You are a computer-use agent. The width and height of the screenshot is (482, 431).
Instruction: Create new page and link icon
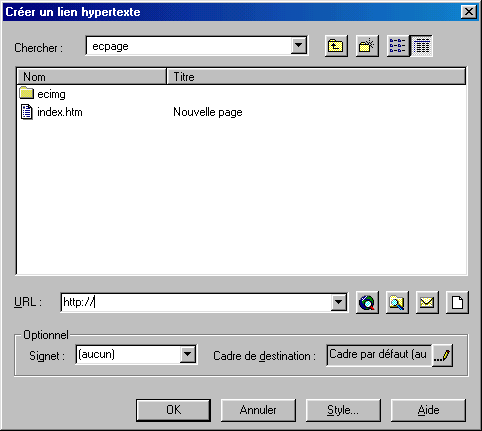(x=457, y=302)
